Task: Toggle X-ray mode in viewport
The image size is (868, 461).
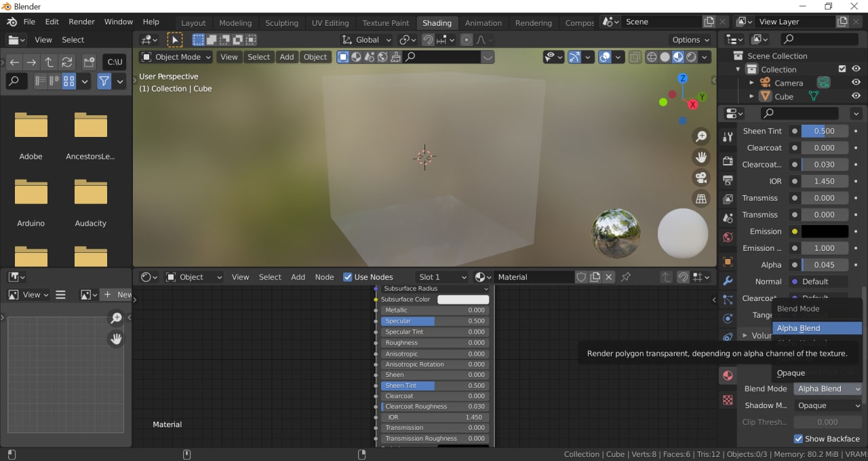Action: [635, 57]
